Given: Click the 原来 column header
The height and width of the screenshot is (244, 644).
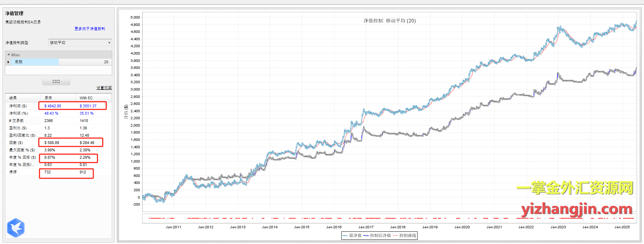Looking at the screenshot, I should [x=49, y=98].
